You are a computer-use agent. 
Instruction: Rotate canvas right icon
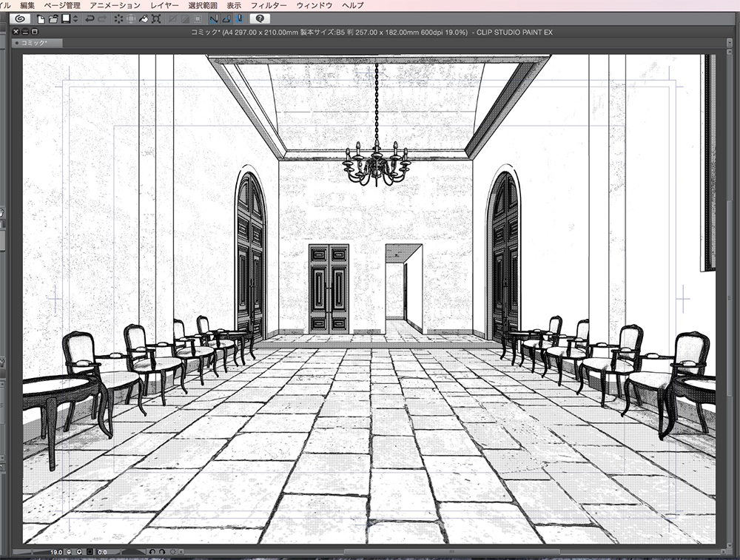pos(162,552)
